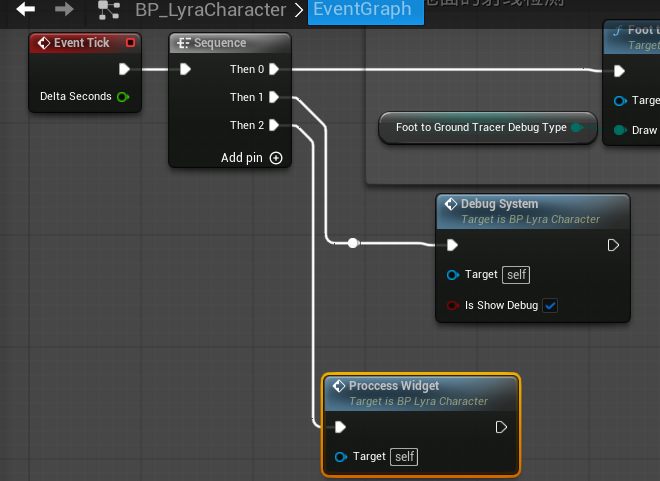Click the Then 1 execution pin
This screenshot has height=481, width=660.
point(274,97)
